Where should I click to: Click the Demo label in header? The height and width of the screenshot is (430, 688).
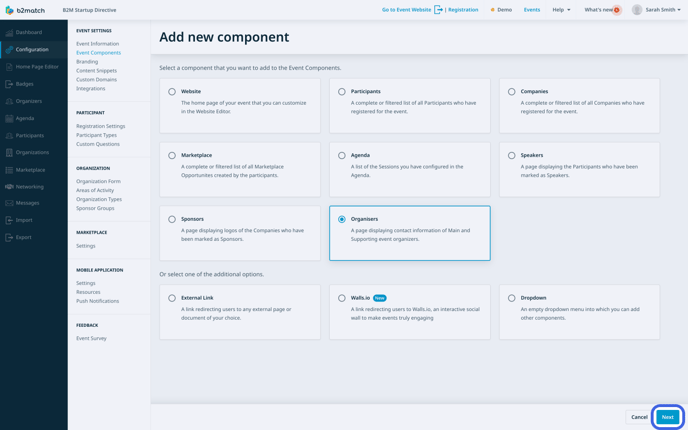coord(504,10)
